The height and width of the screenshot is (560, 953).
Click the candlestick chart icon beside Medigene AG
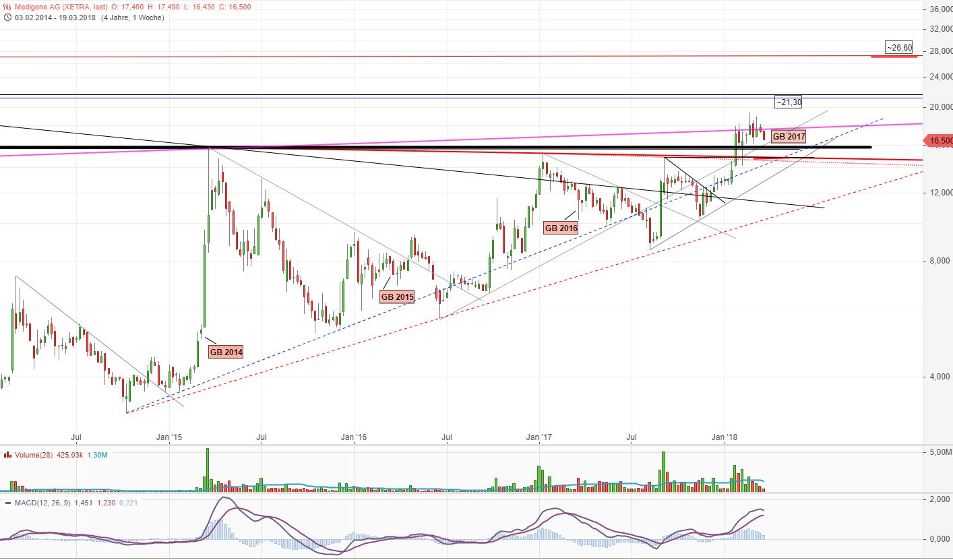point(7,7)
